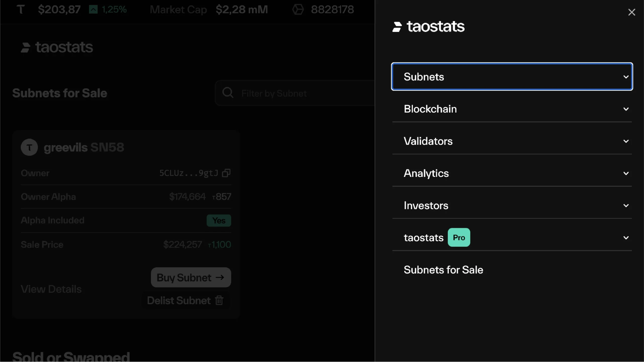The width and height of the screenshot is (644, 362).
Task: Open View Details for greevils SN58
Action: tap(51, 289)
